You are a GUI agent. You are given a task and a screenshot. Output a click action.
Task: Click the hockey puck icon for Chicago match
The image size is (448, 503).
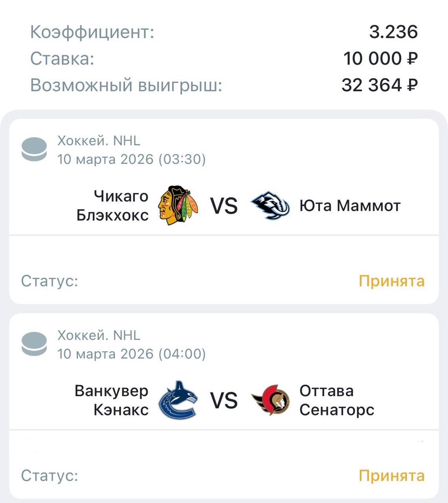(x=34, y=149)
